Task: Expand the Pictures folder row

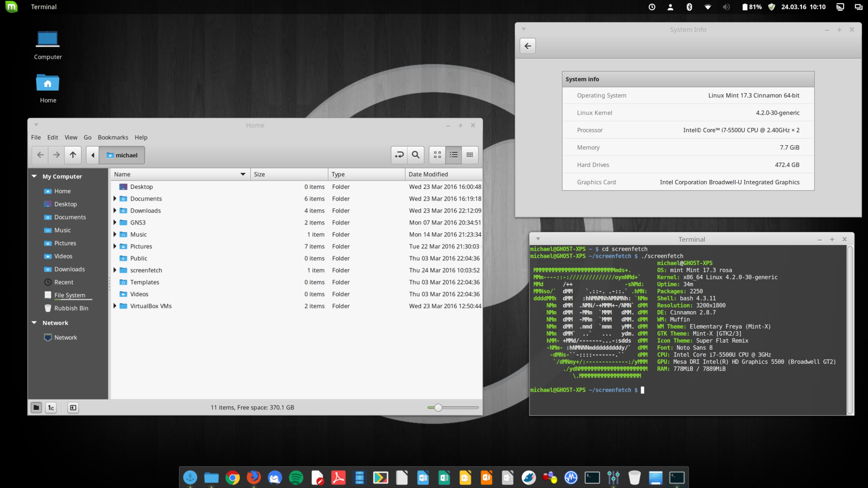Action: [115, 246]
